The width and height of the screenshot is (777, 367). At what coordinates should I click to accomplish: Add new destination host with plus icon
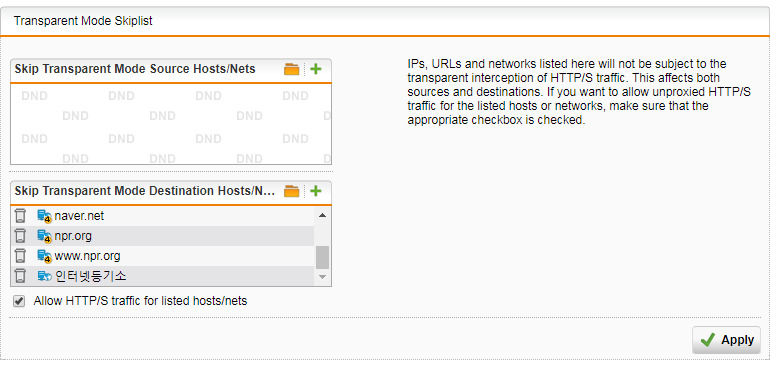[x=316, y=191]
